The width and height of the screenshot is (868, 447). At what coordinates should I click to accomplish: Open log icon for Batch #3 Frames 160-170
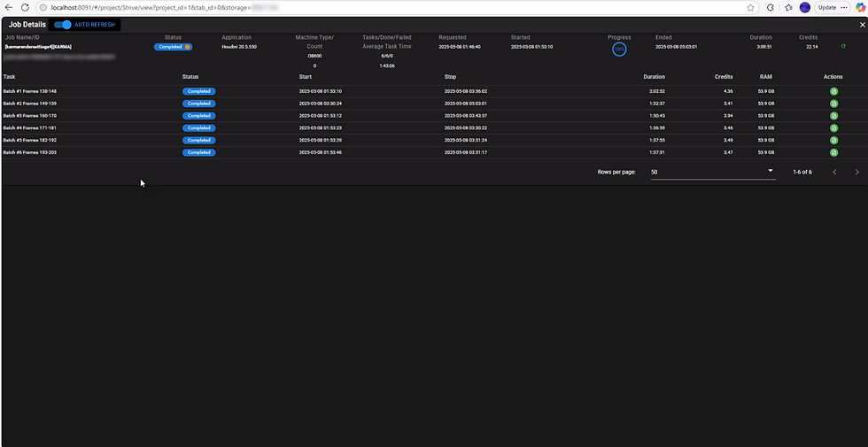click(x=833, y=116)
